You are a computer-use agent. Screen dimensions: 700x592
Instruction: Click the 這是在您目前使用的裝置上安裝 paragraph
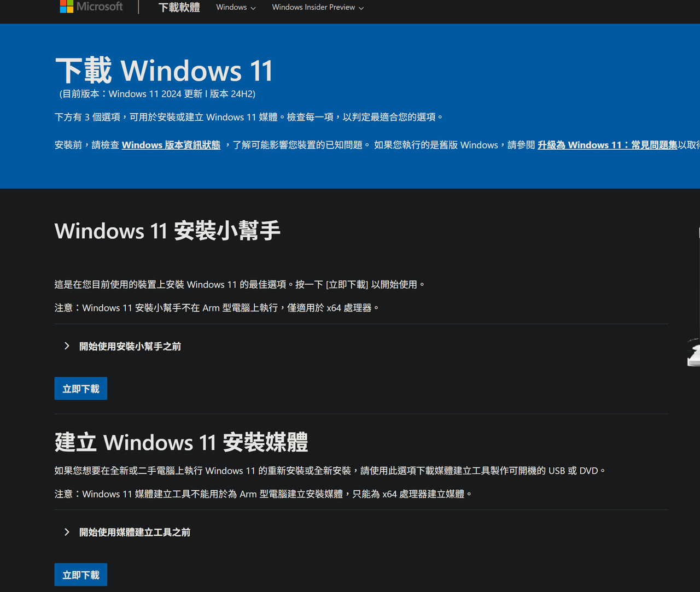click(x=240, y=284)
